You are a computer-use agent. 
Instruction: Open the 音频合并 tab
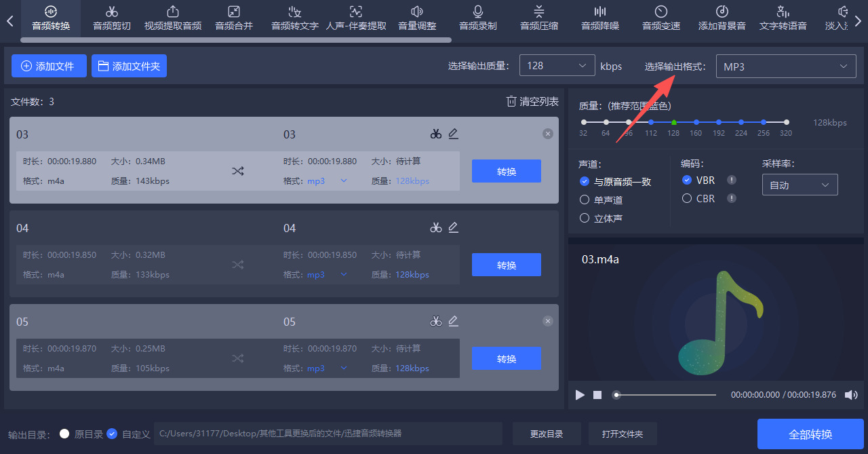pos(234,18)
